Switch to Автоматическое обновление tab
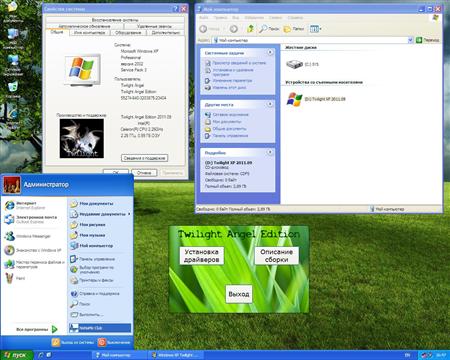The height and width of the screenshot is (360, 450). (84, 26)
